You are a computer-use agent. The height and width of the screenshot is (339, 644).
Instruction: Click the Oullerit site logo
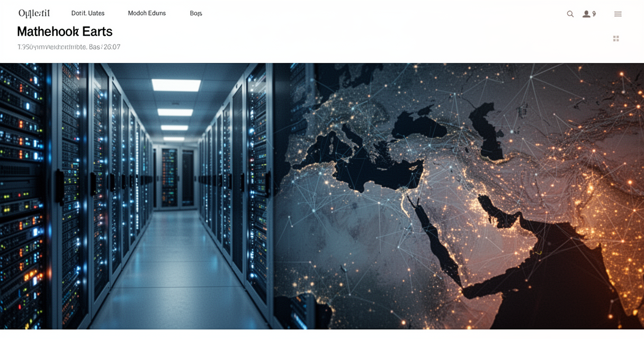34,13
